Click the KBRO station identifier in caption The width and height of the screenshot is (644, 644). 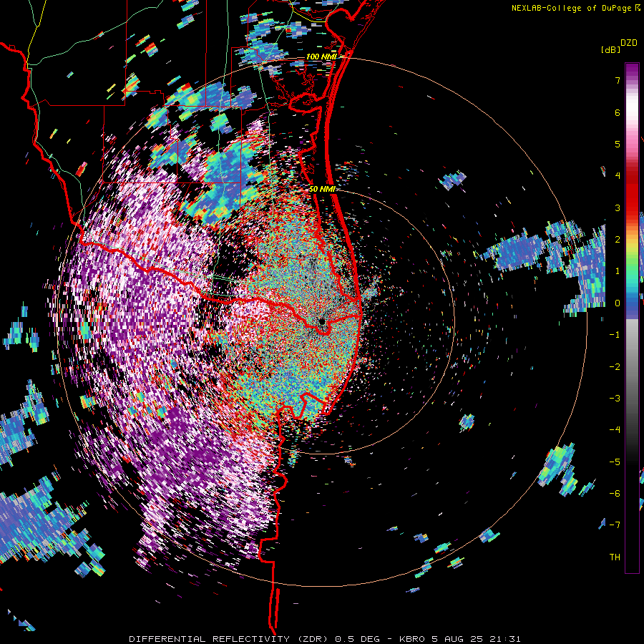tap(412, 639)
